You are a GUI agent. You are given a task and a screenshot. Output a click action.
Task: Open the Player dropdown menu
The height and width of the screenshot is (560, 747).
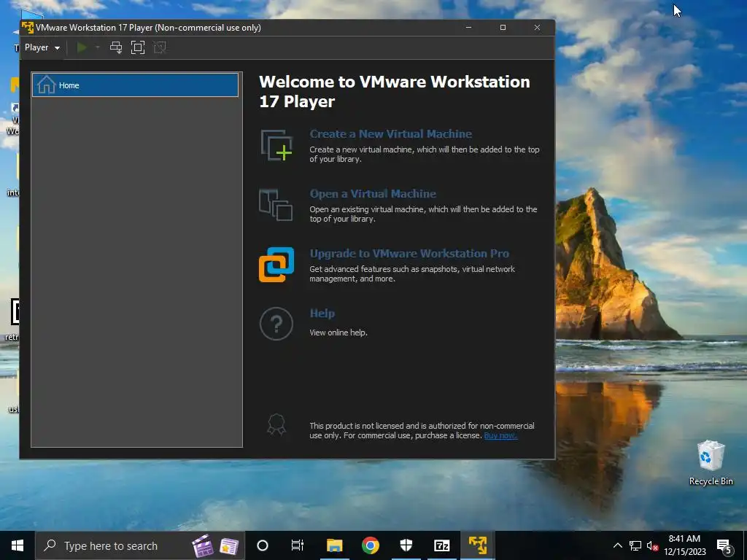(x=42, y=47)
